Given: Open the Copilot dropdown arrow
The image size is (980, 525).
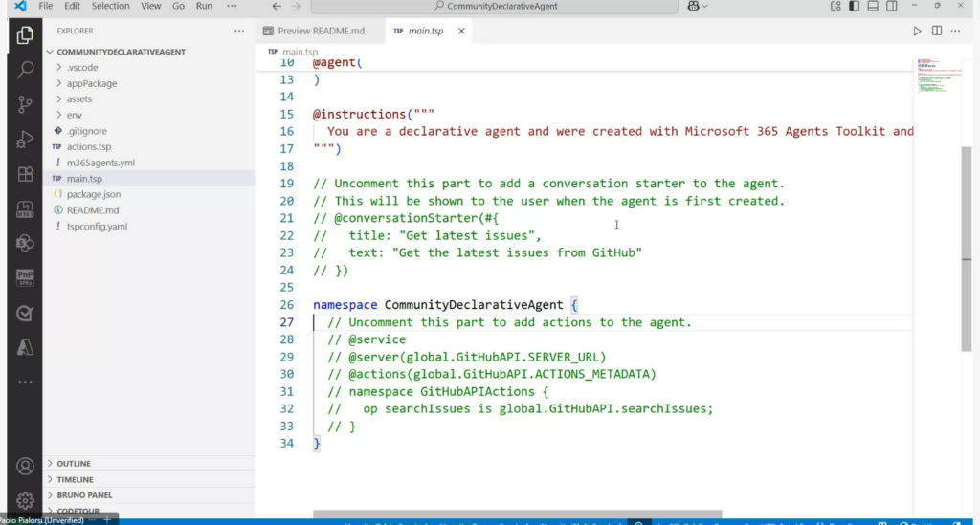Looking at the screenshot, I should pos(705,7).
